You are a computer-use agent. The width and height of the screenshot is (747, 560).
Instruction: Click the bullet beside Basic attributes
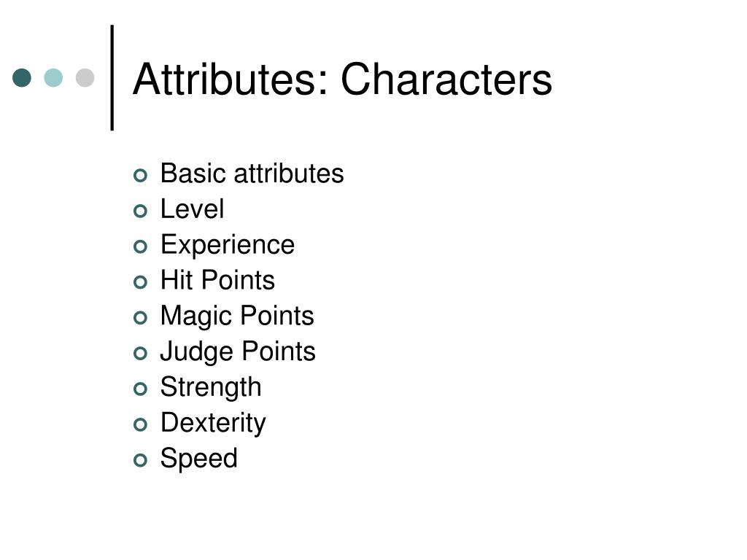[x=140, y=176]
